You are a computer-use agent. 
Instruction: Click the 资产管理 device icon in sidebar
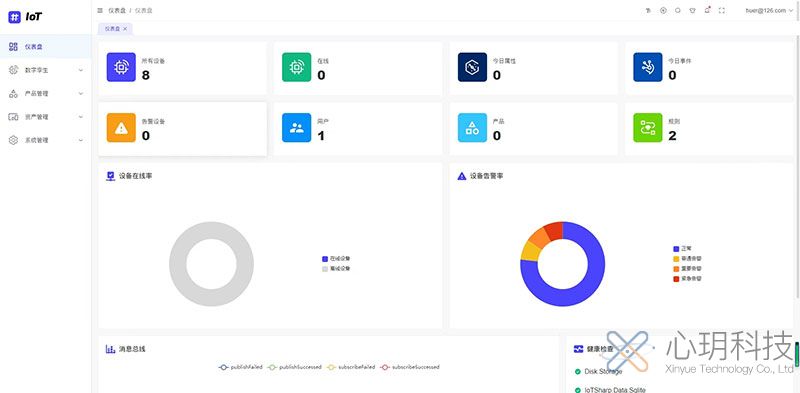pyautogui.click(x=14, y=117)
